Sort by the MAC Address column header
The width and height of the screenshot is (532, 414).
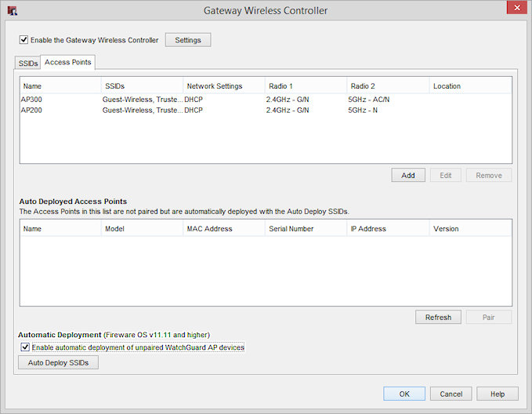(x=223, y=229)
